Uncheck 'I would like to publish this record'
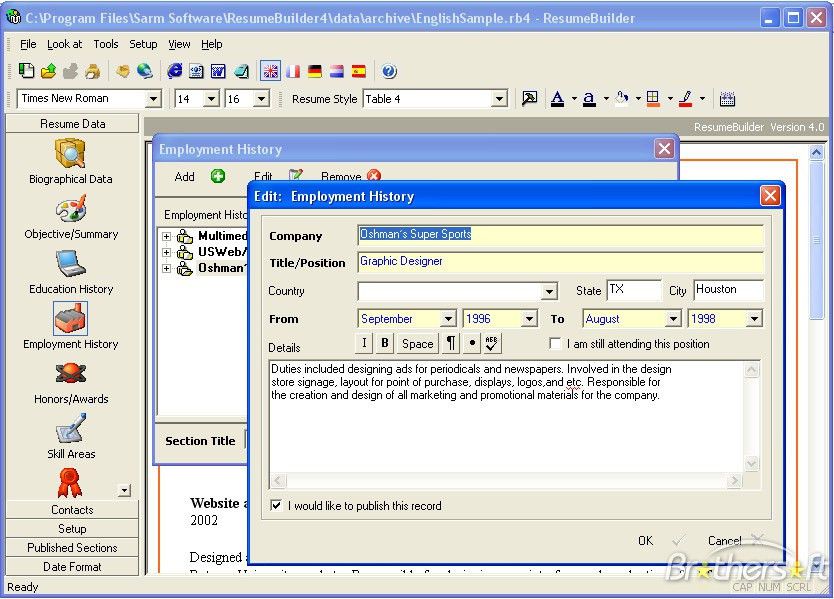Viewport: 834px width, 599px height. [276, 505]
